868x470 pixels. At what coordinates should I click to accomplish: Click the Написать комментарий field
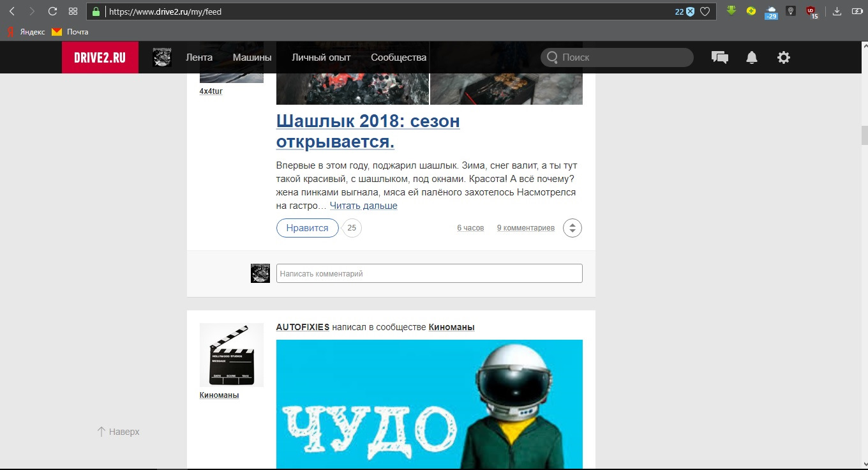(430, 273)
